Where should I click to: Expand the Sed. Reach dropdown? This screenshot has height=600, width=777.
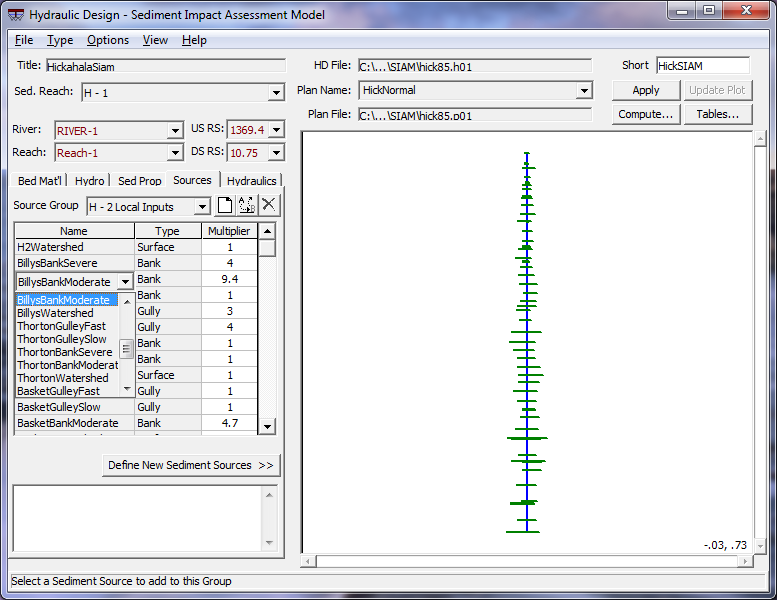(x=276, y=93)
